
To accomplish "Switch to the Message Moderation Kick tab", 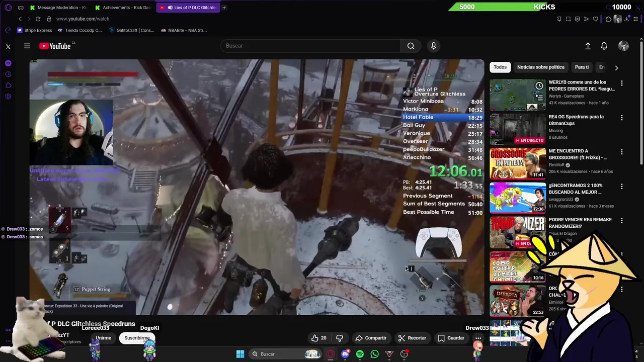I will [58, 8].
